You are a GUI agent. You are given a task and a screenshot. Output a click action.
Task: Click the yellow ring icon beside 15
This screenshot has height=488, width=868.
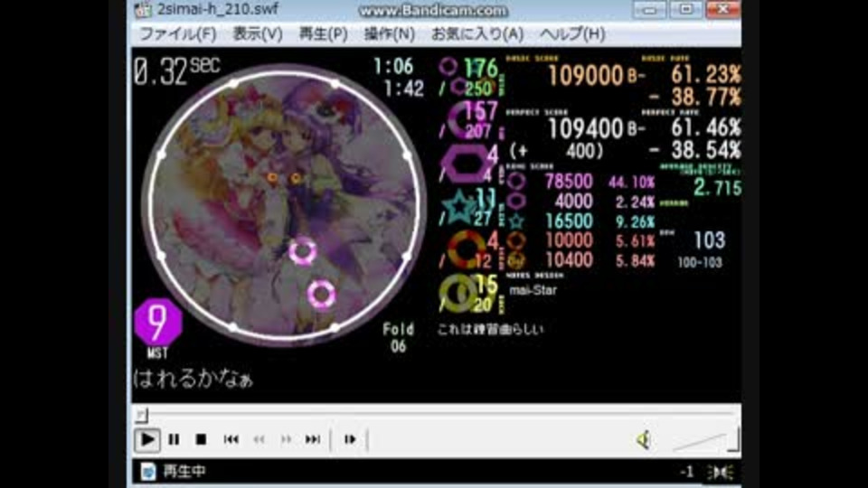coord(458,293)
